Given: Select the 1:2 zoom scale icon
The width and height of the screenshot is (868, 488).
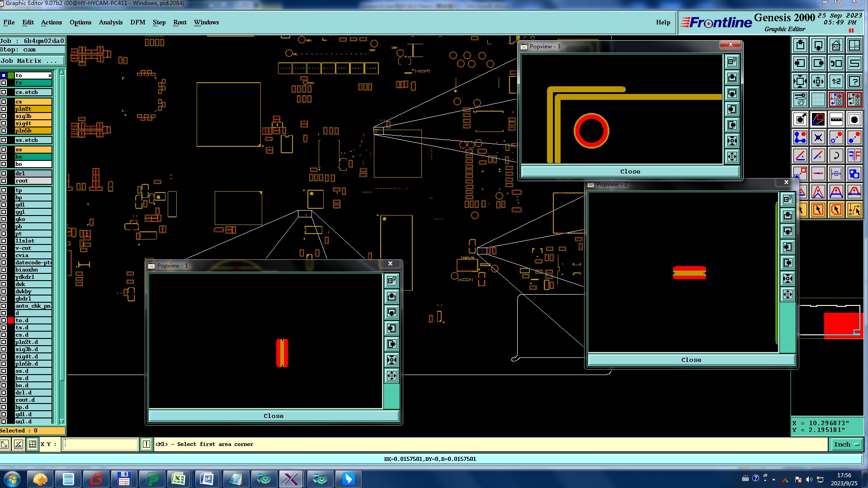Looking at the screenshot, I should 836,81.
